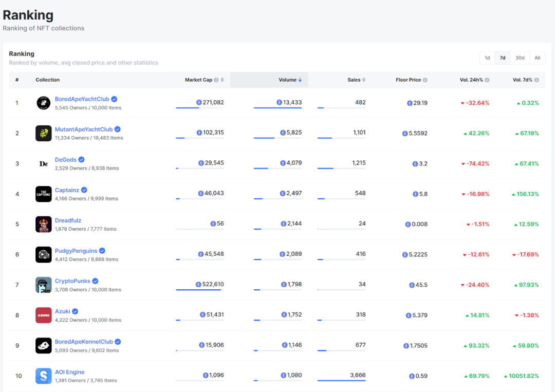Open the PudgyPenguins collection link

tap(76, 251)
